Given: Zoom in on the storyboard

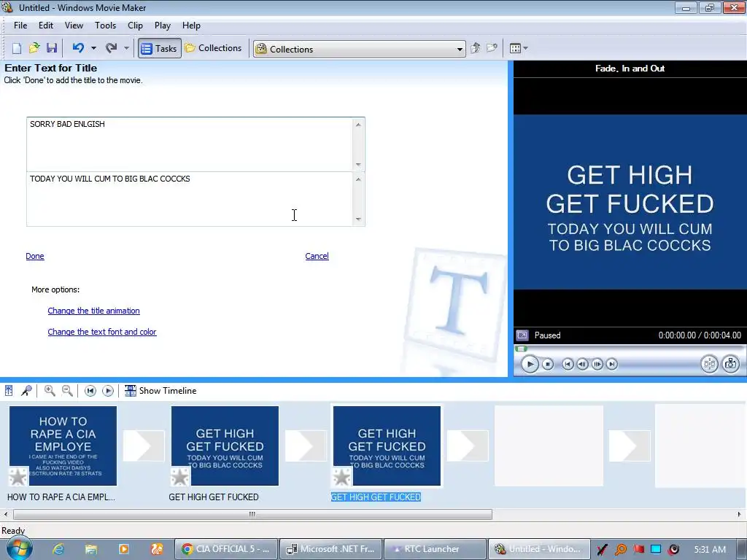Looking at the screenshot, I should pyautogui.click(x=50, y=391).
